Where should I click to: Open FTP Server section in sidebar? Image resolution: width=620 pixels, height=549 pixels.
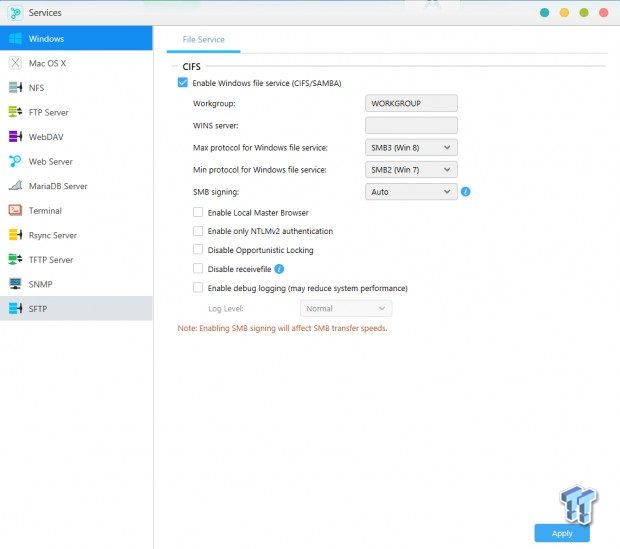tap(76, 112)
